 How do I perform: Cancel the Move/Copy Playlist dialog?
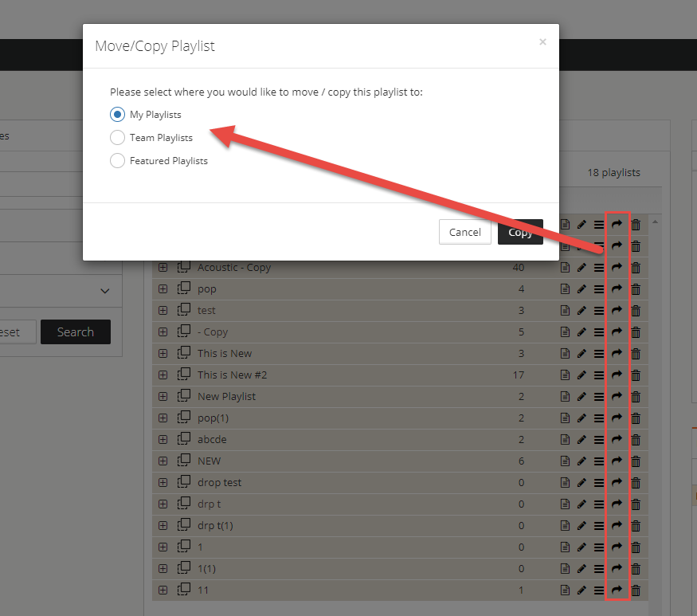pos(465,232)
